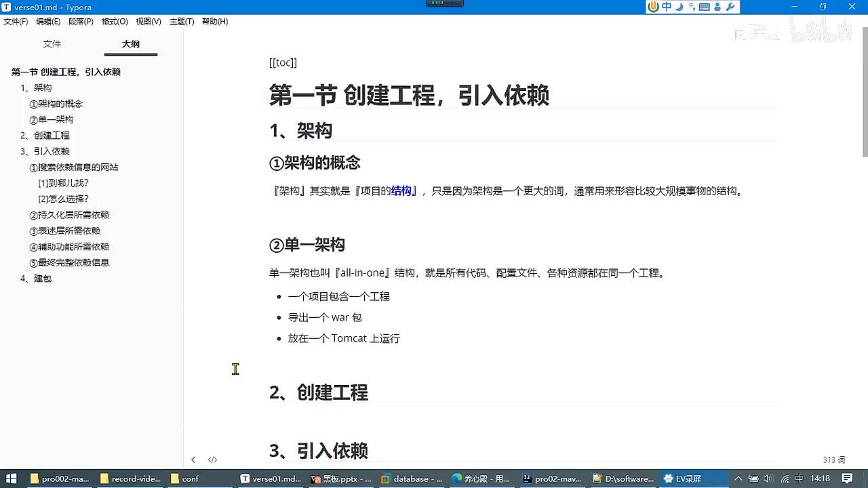Image resolution: width=868 pixels, height=488 pixels.
Task: Open the EV录屏 recorder taskbar item
Action: coord(694,479)
